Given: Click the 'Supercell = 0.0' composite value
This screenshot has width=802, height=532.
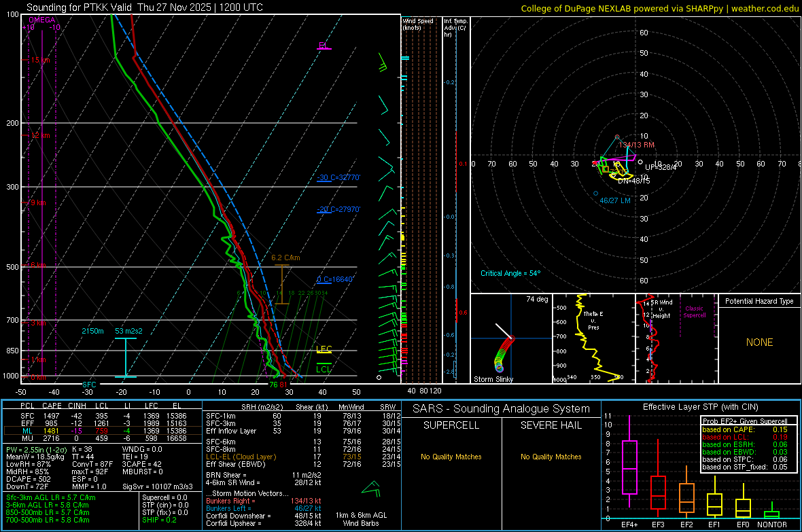Looking at the screenshot, I should pyautogui.click(x=164, y=497).
